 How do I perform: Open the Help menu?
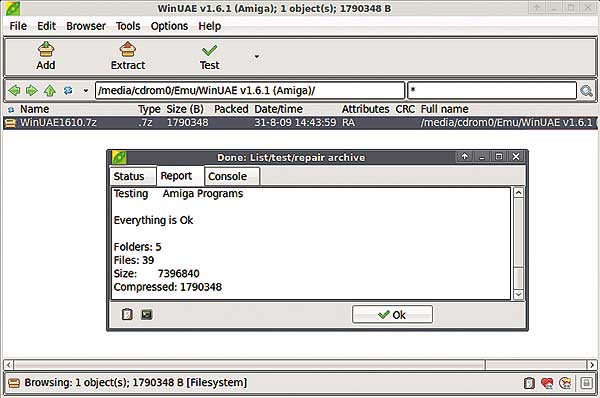(210, 26)
